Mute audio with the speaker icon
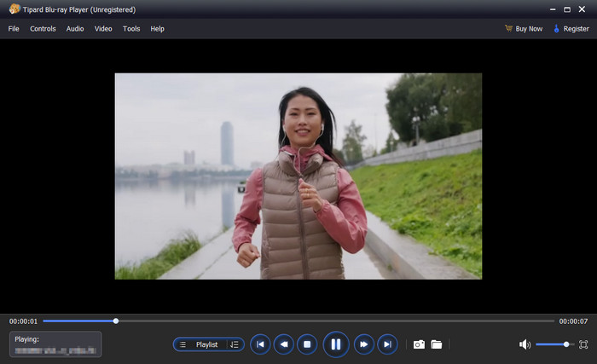 pos(525,344)
